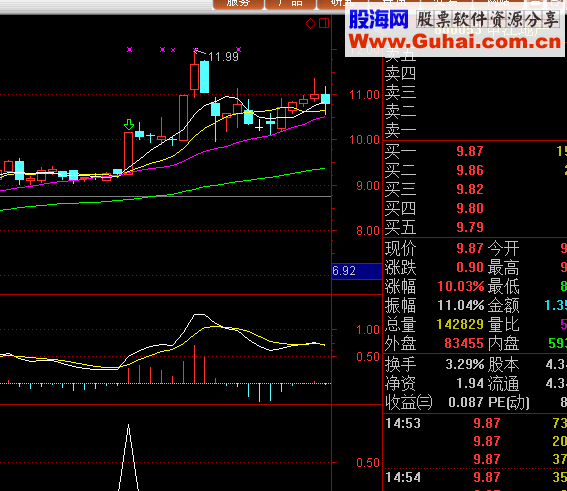Viewport: 567px width, 491px height.
Task: Click the leftmost magenta x marker
Action: click(x=129, y=50)
